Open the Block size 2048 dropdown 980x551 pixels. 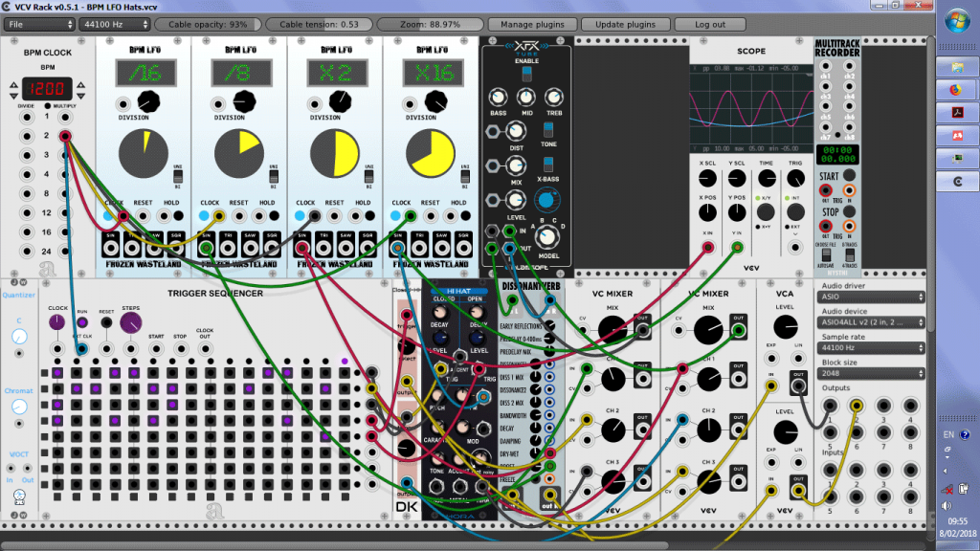click(x=871, y=374)
